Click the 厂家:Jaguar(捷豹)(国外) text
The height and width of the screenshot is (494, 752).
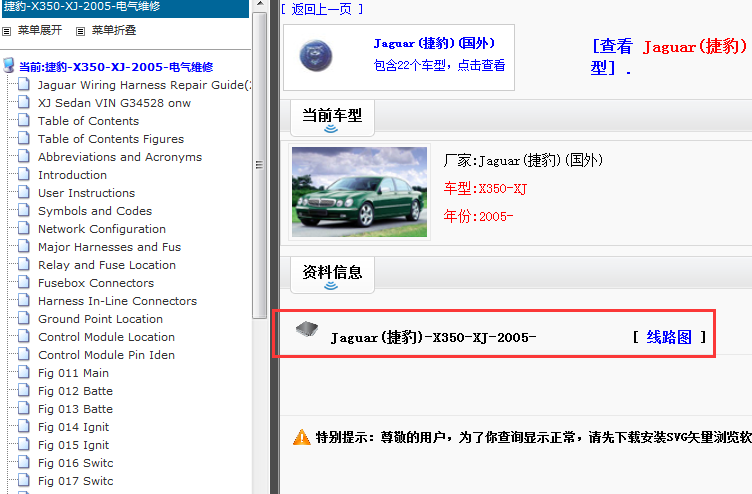point(523,160)
